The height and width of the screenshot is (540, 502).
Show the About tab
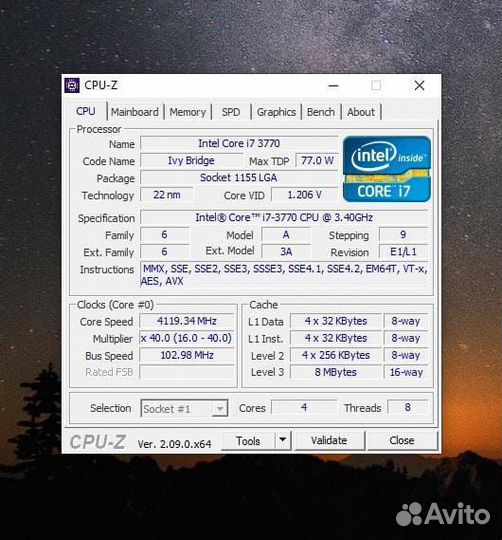point(361,112)
